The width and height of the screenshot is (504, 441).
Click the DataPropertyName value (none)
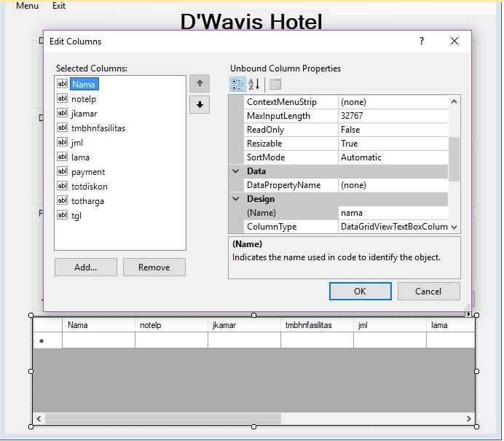393,185
